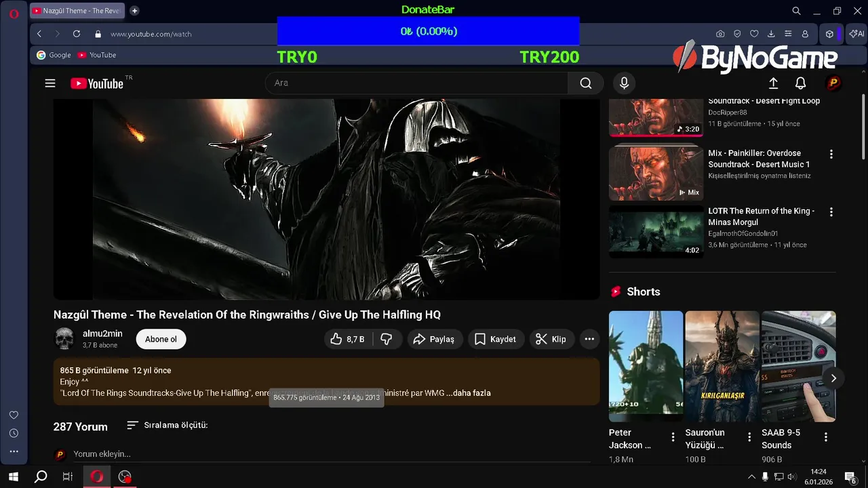Open the Opera main menu logo
868x488 pixels.
(x=14, y=14)
